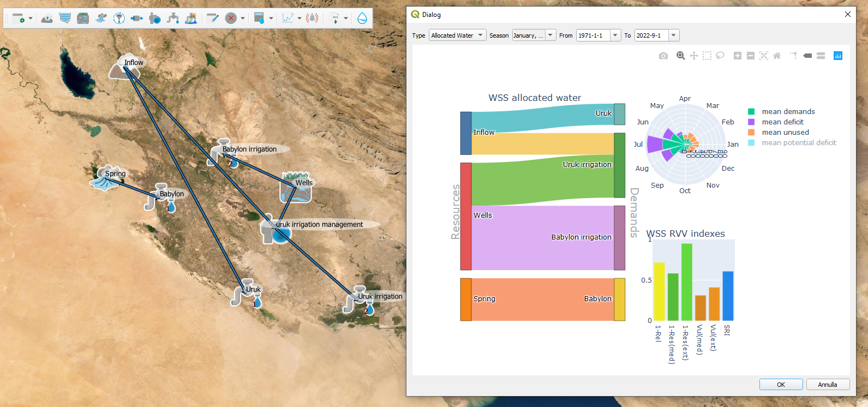Viewport: 868px width, 407px height.
Task: Click the edit project pencil icon
Action: [x=213, y=19]
